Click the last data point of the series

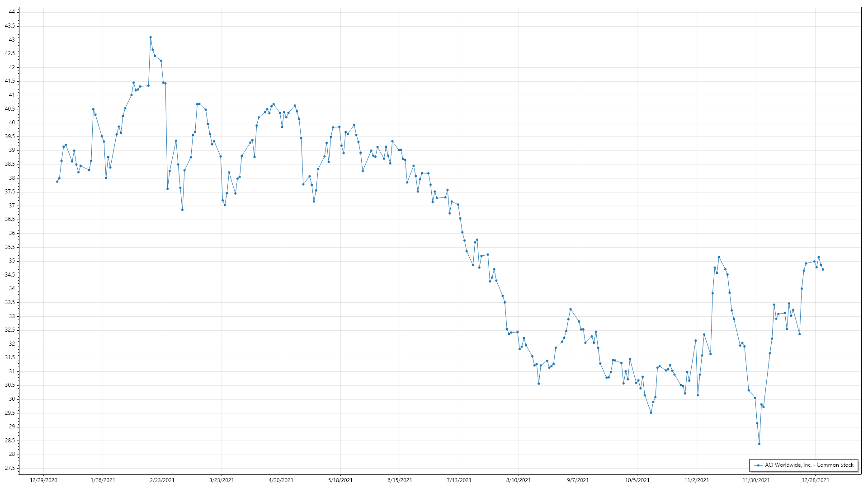coord(823,270)
